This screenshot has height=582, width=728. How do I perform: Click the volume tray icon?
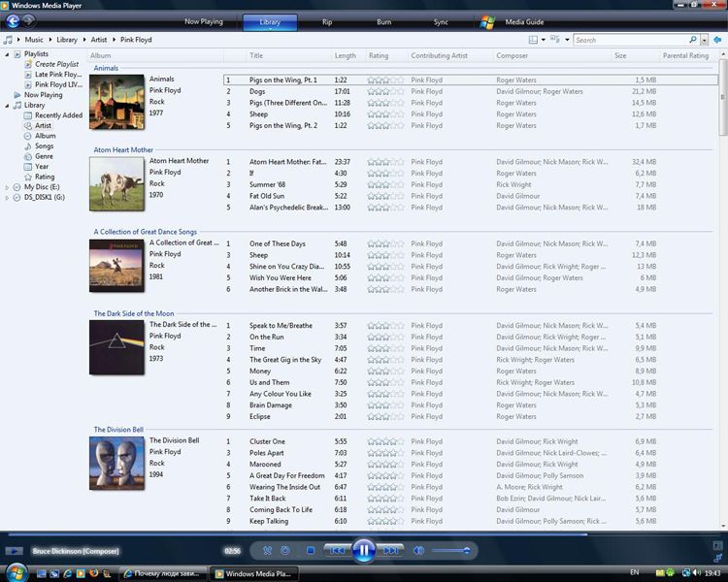(696, 572)
